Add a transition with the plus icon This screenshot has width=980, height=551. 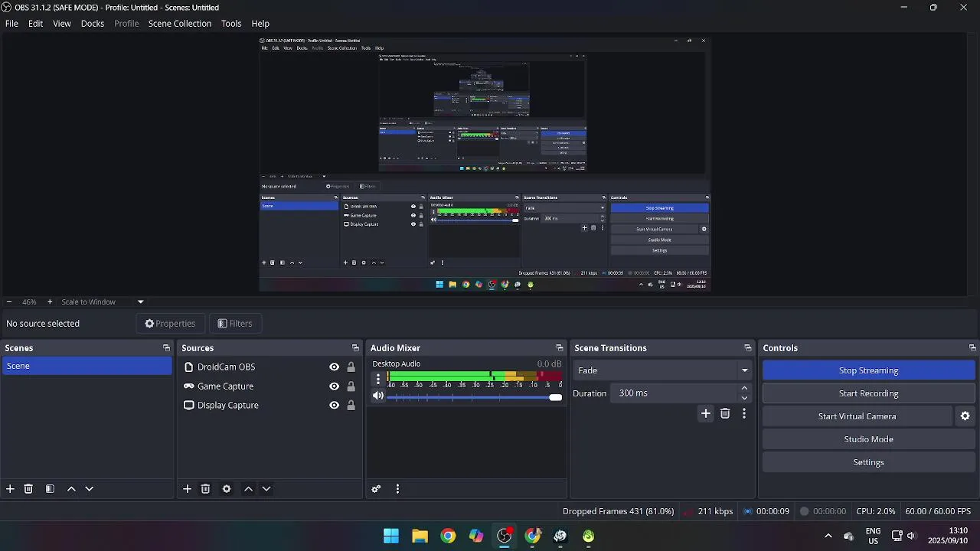point(706,413)
